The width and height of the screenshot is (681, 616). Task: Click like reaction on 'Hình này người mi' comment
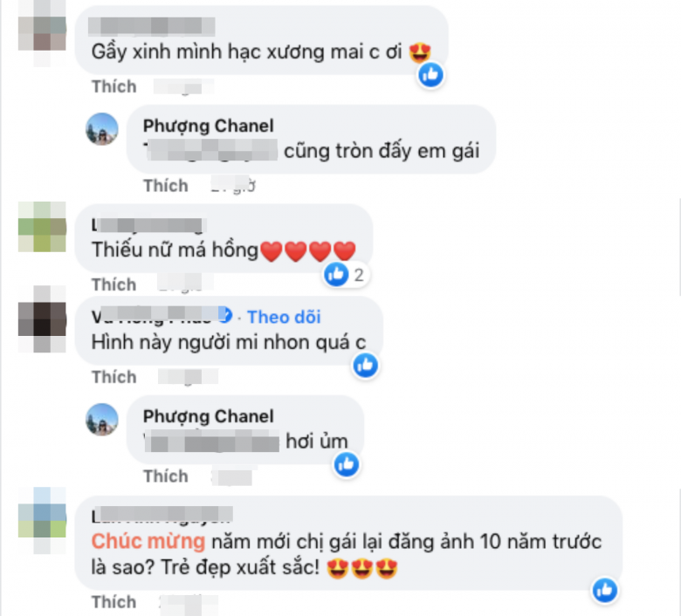(x=366, y=365)
